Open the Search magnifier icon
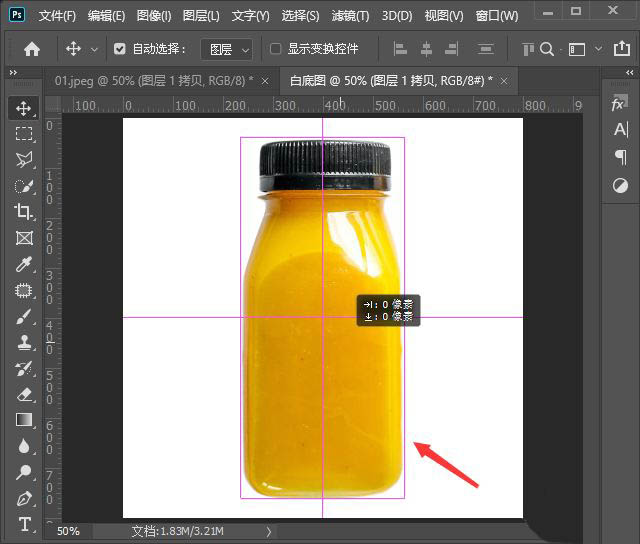Viewport: 640px width, 544px height. [547, 49]
